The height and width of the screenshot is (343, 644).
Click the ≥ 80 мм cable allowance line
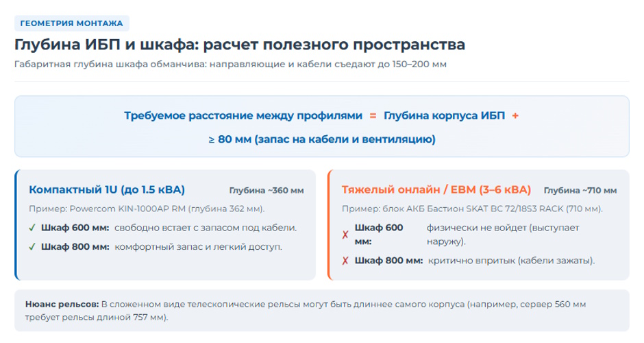(322, 139)
